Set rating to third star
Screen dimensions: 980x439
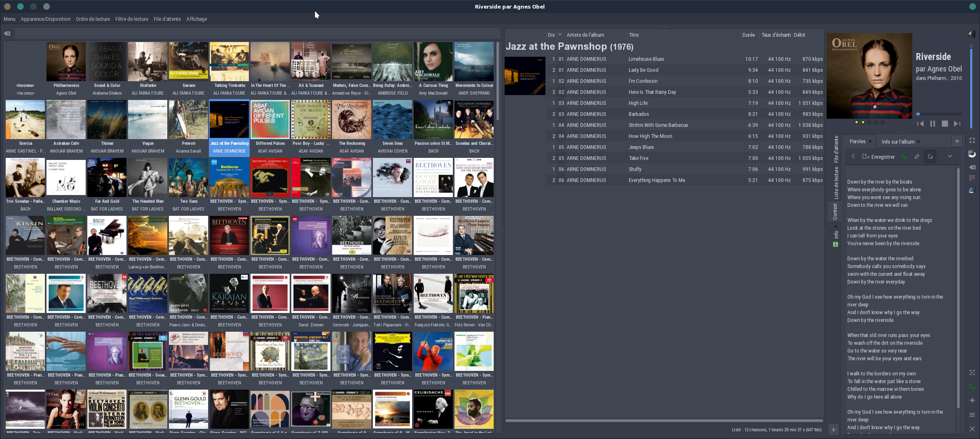click(869, 122)
